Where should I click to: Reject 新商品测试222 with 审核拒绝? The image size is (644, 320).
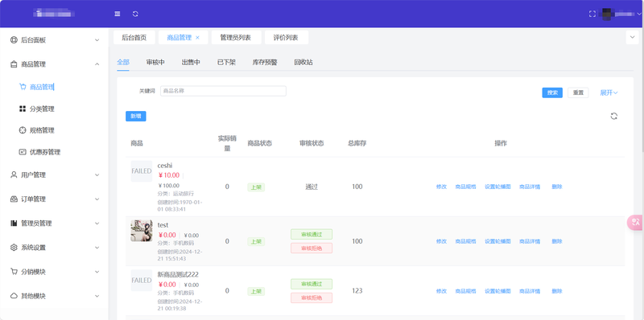tap(312, 297)
